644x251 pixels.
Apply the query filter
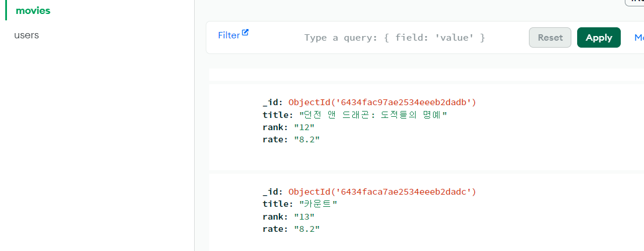(599, 37)
